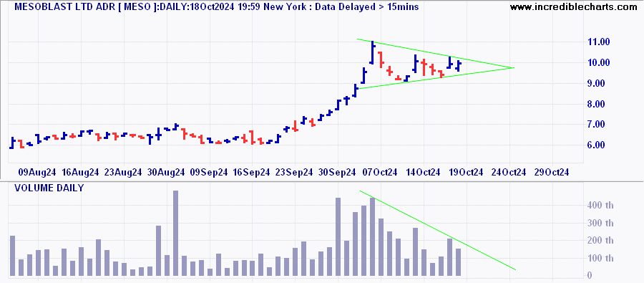The height and width of the screenshot is (283, 644).
Task: Click the 19Oct24 date label
Action: point(466,173)
